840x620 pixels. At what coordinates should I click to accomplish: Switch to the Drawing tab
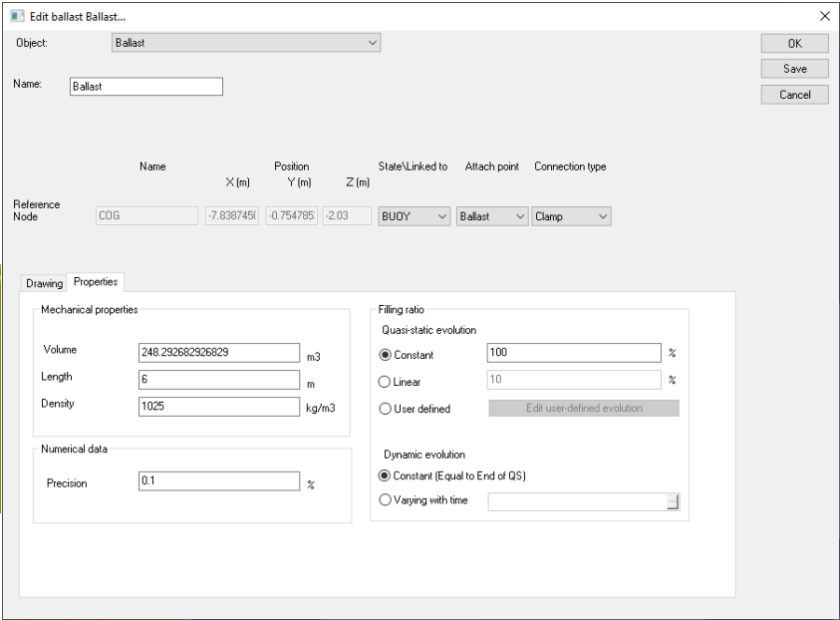pos(44,284)
